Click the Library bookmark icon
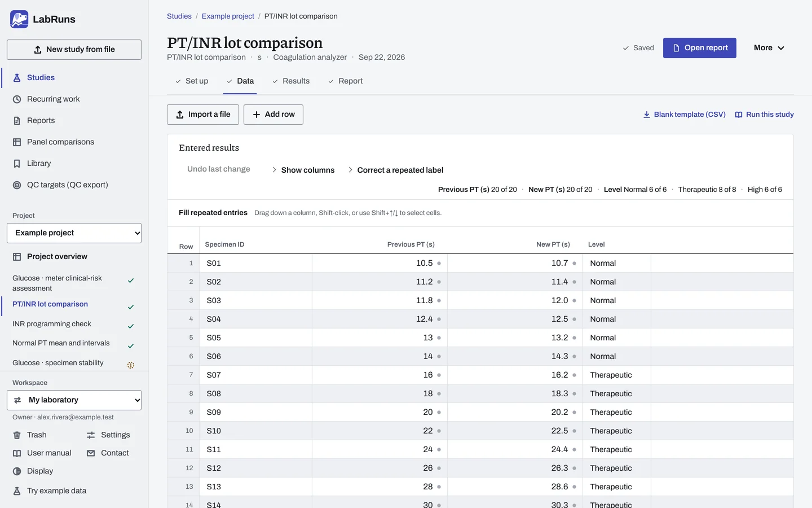Viewport: 812px width, 508px height. point(17,164)
